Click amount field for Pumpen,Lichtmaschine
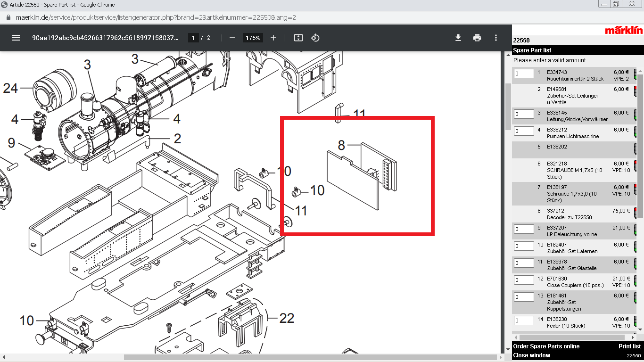This screenshot has height=362, width=644. pyautogui.click(x=524, y=131)
